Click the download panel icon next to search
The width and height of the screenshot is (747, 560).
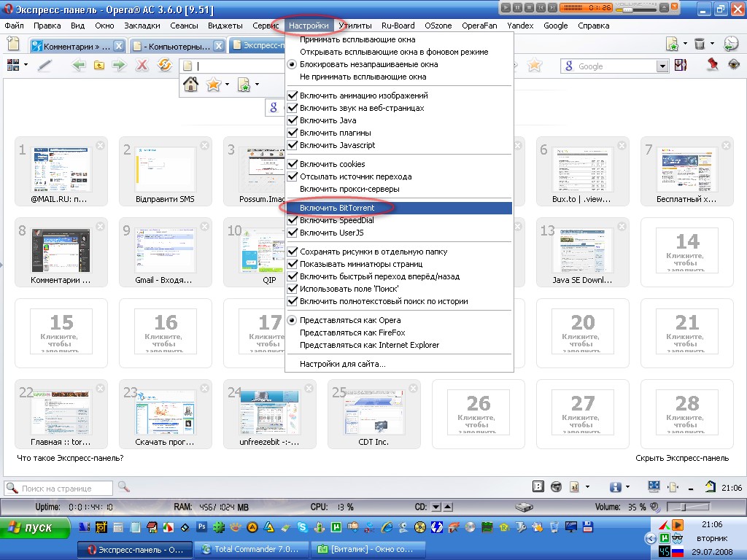click(681, 65)
